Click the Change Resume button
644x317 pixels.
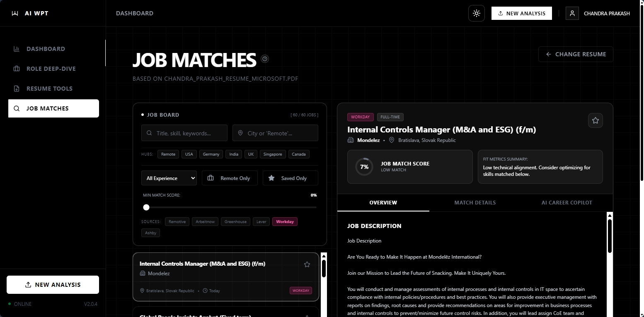pos(576,54)
